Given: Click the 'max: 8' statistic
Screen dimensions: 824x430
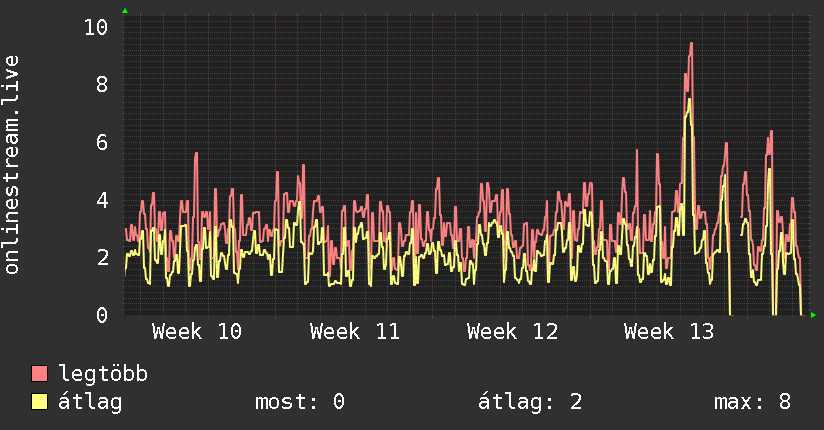Looking at the screenshot, I should point(753,402).
